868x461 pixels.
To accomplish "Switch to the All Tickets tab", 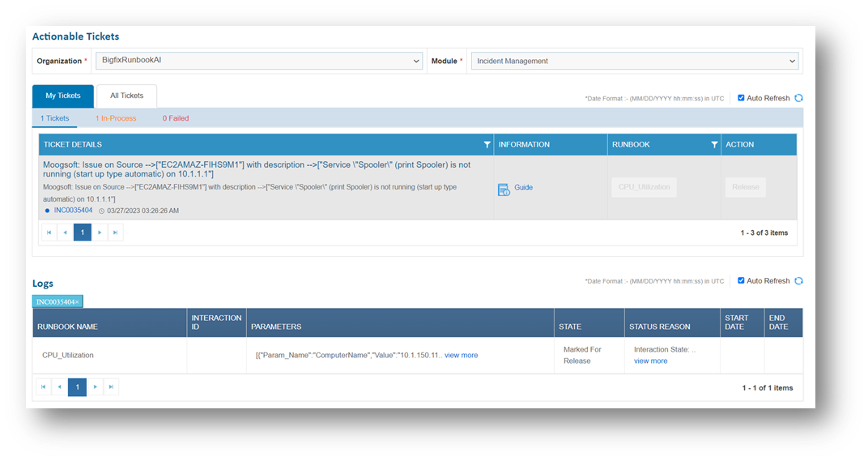I will 127,96.
